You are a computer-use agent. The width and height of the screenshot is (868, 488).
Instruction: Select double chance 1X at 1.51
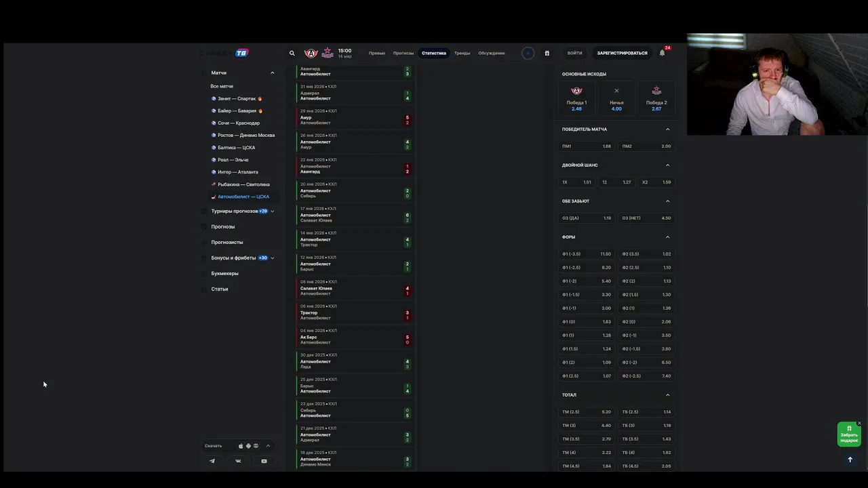click(576, 182)
